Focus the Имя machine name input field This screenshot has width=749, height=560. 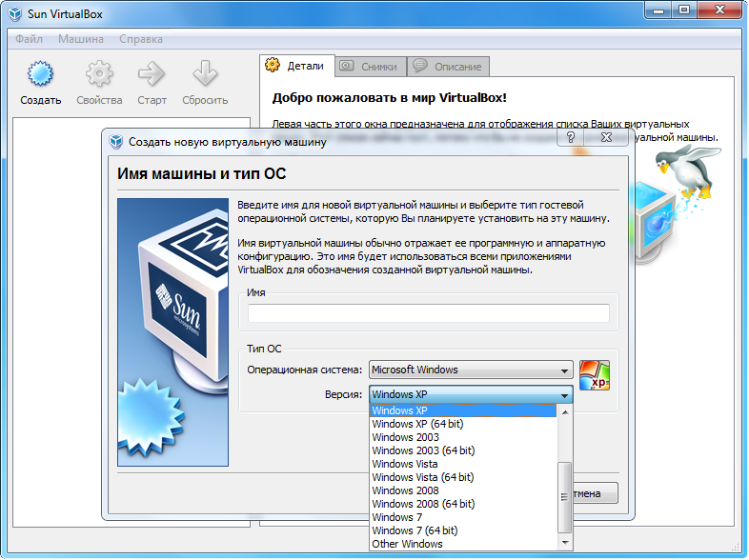[429, 313]
